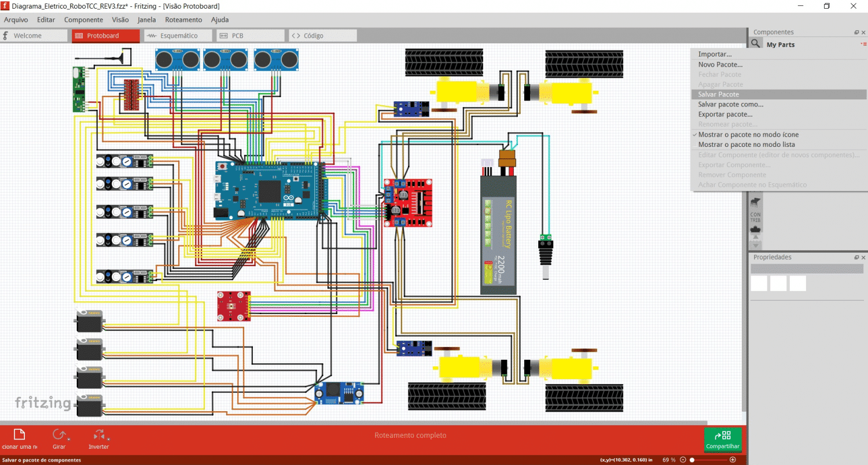Select Salvar Pacote in the menu
Image resolution: width=868 pixels, height=465 pixels.
click(x=778, y=94)
